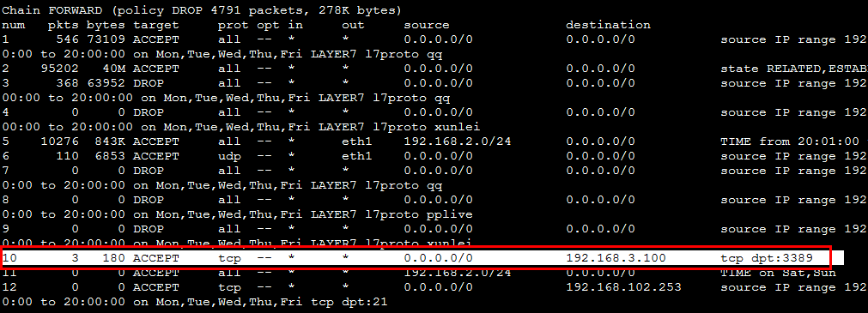Click byte count 63952 in rule 3
The image size is (868, 313).
click(x=106, y=83)
